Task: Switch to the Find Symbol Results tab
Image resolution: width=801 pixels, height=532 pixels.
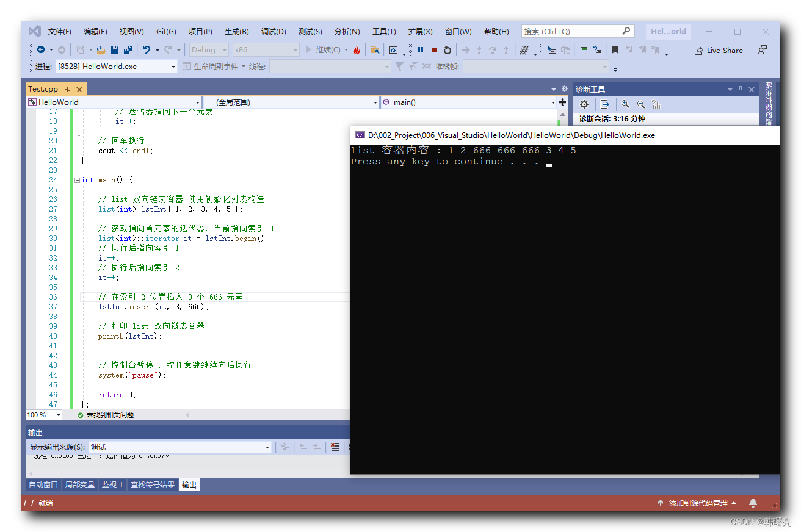Action: pos(153,485)
